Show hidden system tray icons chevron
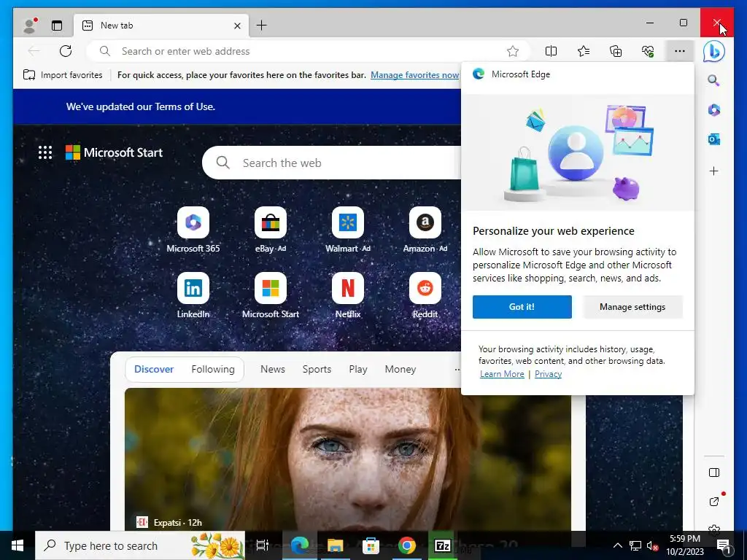The image size is (747, 560). (617, 545)
